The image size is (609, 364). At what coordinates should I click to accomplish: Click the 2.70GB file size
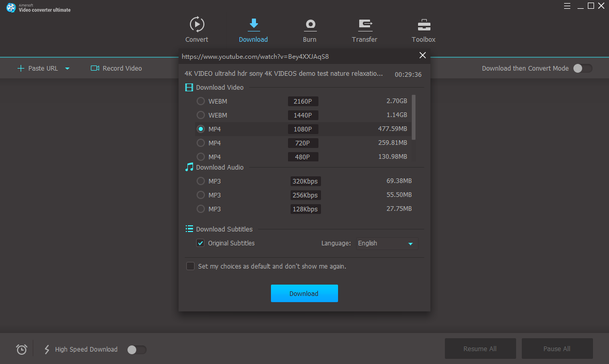pyautogui.click(x=396, y=101)
